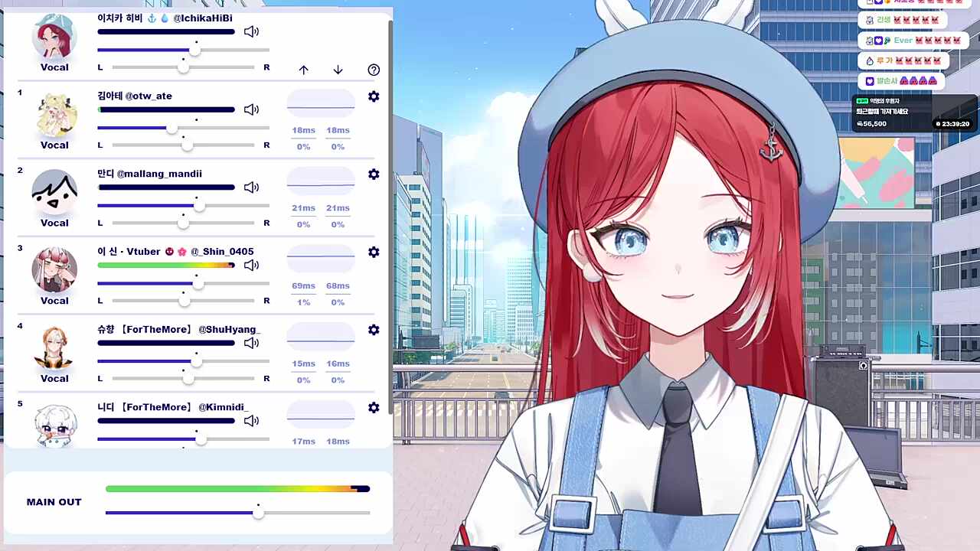Click the donation goal widget showing 56,500
Image resolution: width=980 pixels, height=551 pixels.
point(915,112)
